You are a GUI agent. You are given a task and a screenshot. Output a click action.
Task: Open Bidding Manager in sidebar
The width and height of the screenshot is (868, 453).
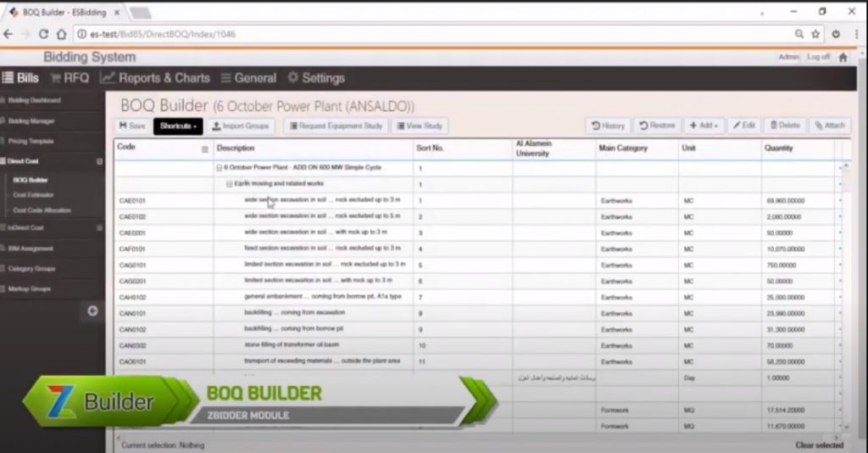coord(31,120)
